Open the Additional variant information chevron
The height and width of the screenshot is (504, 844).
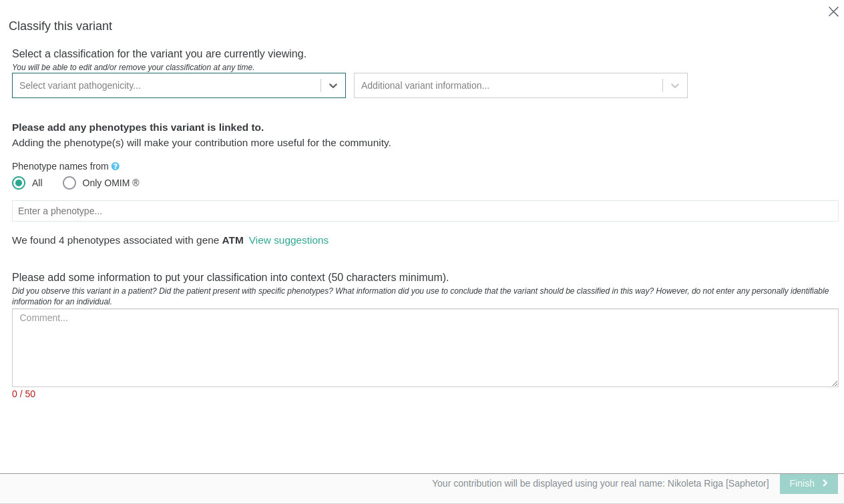coord(675,85)
